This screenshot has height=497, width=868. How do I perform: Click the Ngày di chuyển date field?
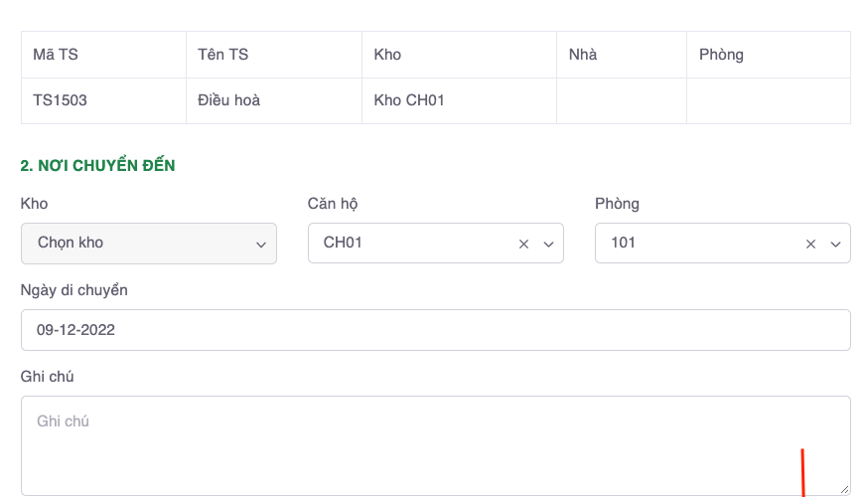pyautogui.click(x=435, y=330)
